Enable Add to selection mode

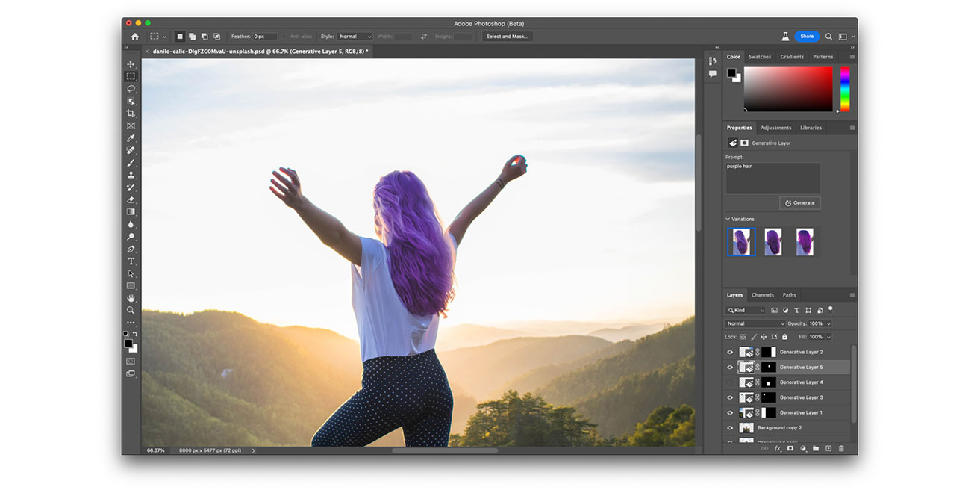pyautogui.click(x=192, y=36)
